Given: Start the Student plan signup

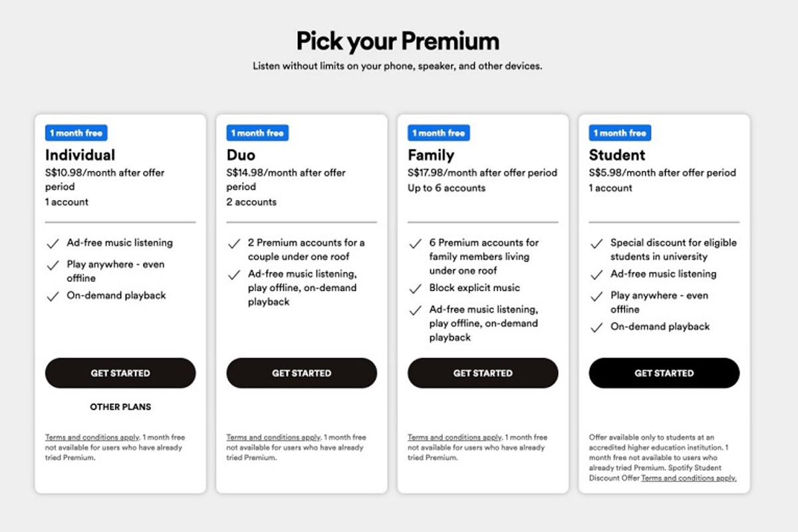Looking at the screenshot, I should 664,373.
